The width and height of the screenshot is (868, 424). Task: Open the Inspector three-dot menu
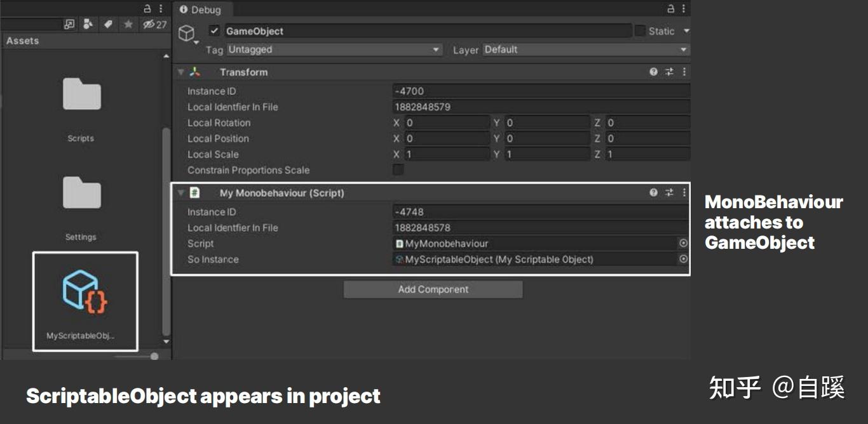point(682,8)
